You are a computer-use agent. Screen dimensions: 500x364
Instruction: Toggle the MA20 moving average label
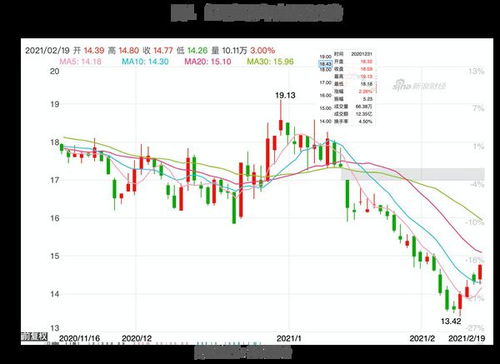tap(208, 61)
